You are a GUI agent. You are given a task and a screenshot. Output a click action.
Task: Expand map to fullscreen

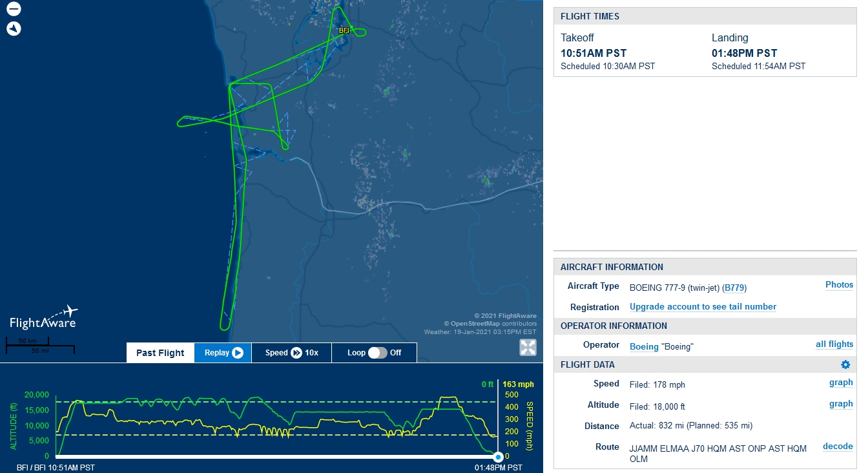(x=528, y=348)
